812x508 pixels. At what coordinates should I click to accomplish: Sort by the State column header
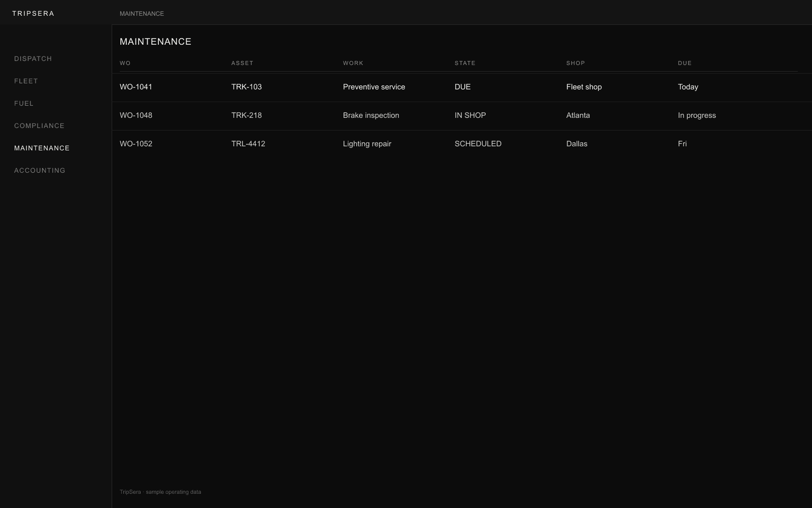tap(465, 63)
